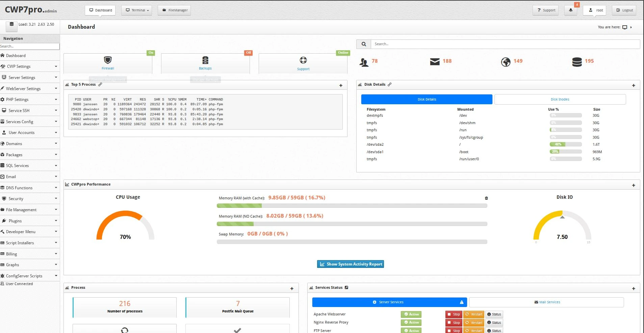Image resolution: width=644 pixels, height=333 pixels.
Task: Click the Support lifebuoy icon
Action: [303, 60]
